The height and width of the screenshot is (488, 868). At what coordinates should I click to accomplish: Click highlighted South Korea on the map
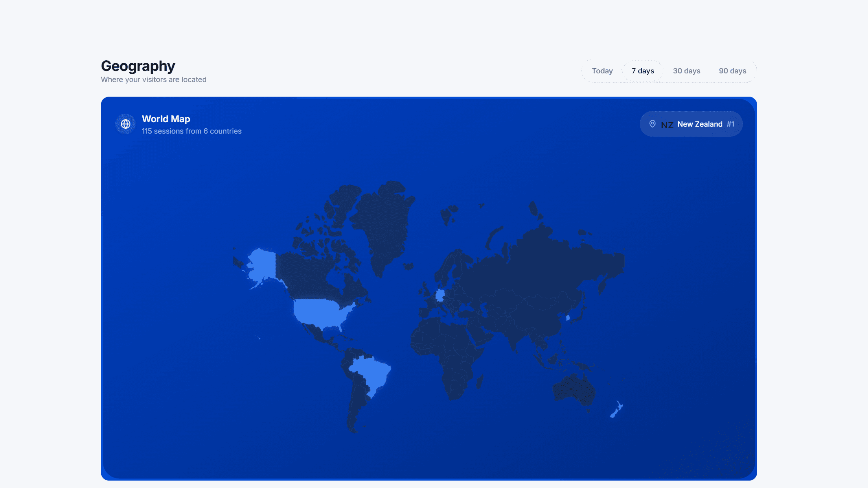[568, 318]
